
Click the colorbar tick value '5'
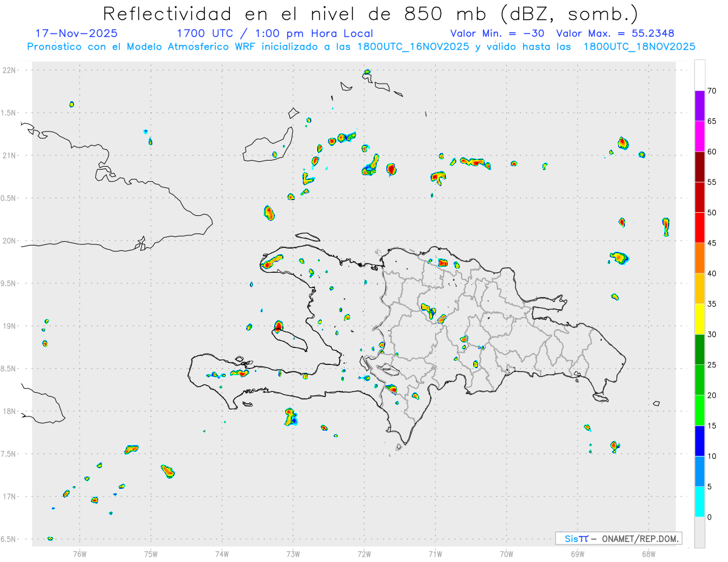click(x=710, y=487)
